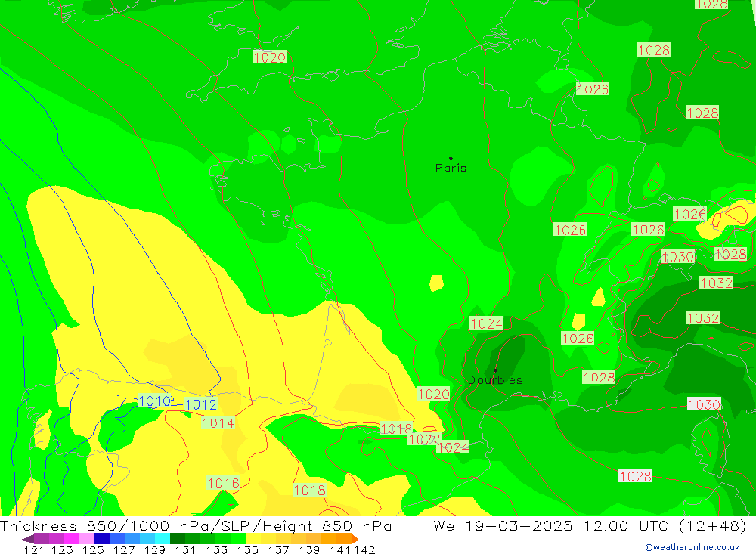Image resolution: width=756 pixels, height=554 pixels.
Task: Click the Paris city marker dot
Action: (x=451, y=158)
